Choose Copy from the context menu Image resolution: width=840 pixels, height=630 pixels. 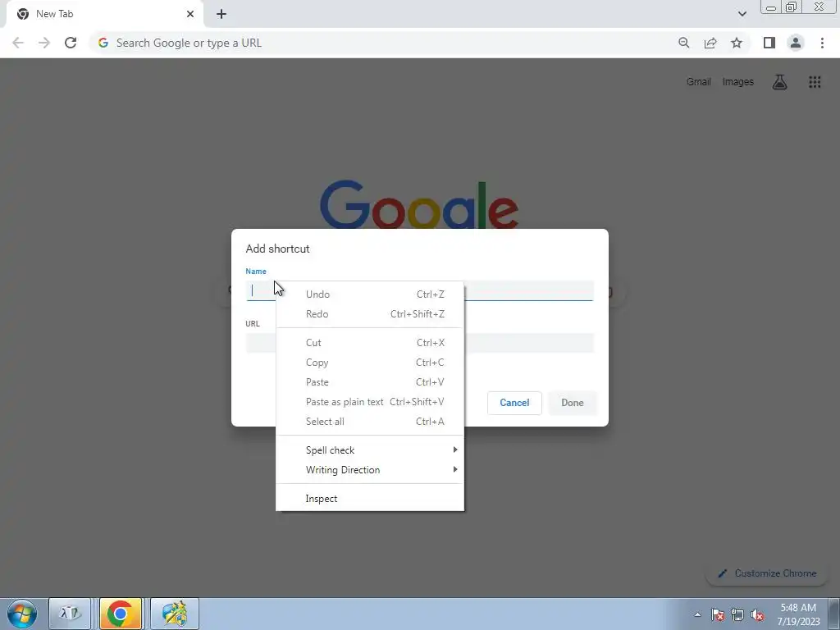tap(370, 363)
